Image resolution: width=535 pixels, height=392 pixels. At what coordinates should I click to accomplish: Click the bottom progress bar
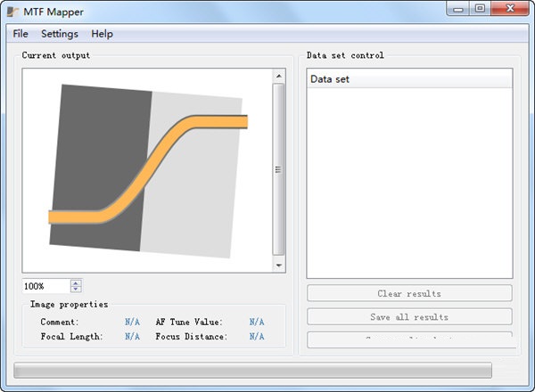click(252, 371)
